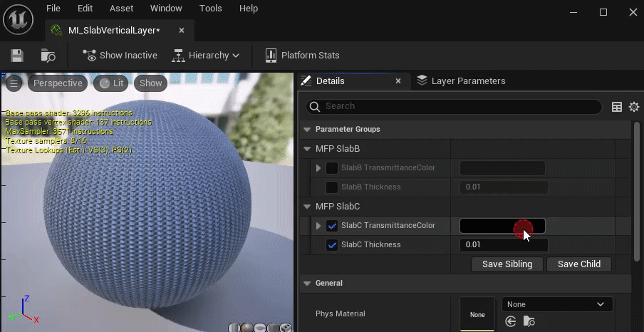This screenshot has width=644, height=332.
Task: Open the Phys Material None dropdown
Action: 557,304
